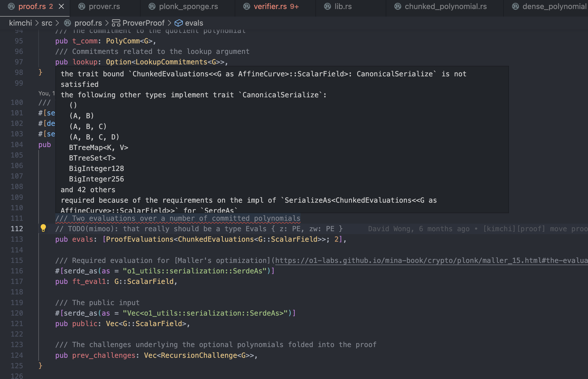Image resolution: width=588 pixels, height=379 pixels.
Task: Click Rust file icon on prover.rs tab
Action: point(82,6)
